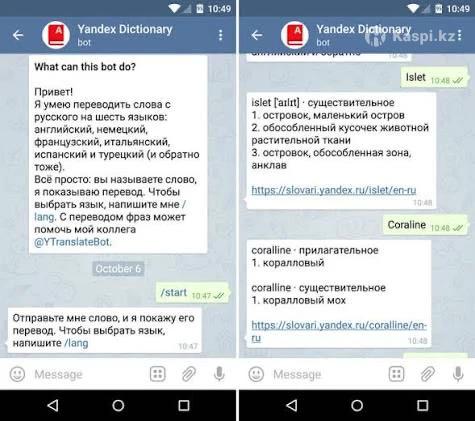The height and width of the screenshot is (421, 475).
Task: Open slovari.yandex.ru/islet/en-ru link
Action: pyautogui.click(x=334, y=190)
